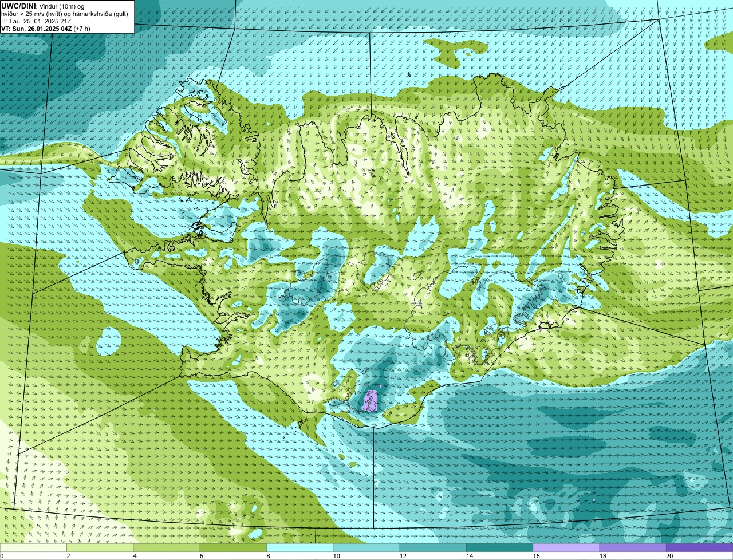Pick the light cyan 8–10 m/s legend swatch

tap(300, 547)
